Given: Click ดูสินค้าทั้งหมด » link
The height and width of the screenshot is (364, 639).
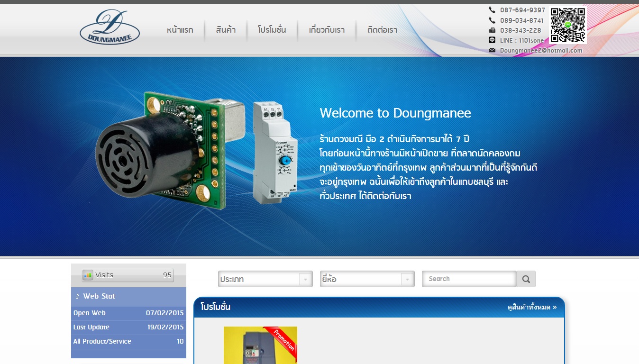Looking at the screenshot, I should 532,307.
